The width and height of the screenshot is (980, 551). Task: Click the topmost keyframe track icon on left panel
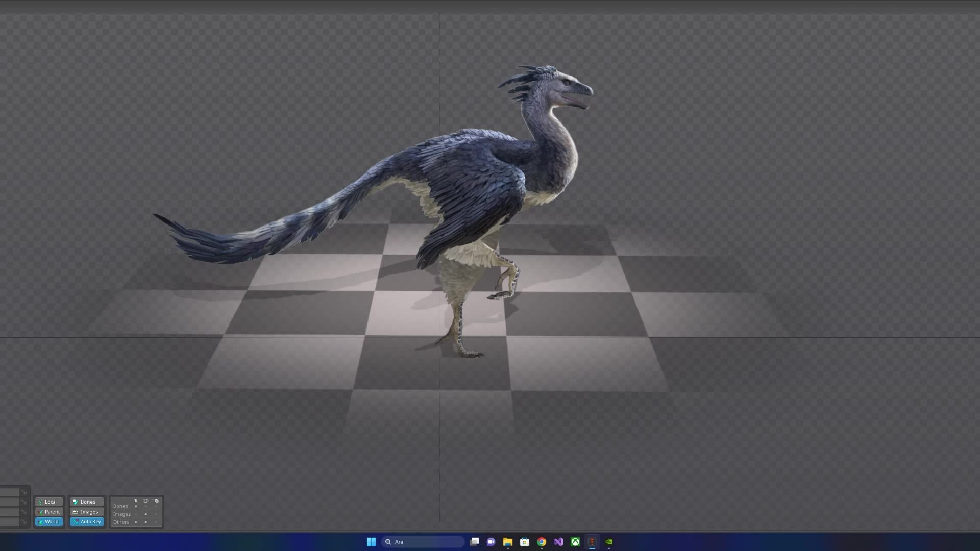pyautogui.click(x=24, y=492)
